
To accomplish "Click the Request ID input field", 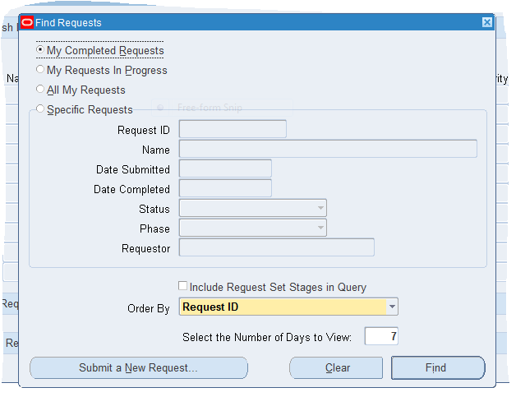I will 233,130.
